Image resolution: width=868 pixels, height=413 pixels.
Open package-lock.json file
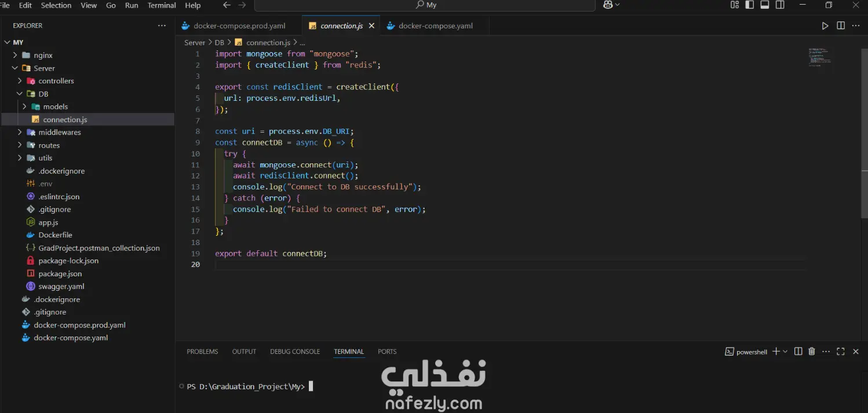(87, 261)
